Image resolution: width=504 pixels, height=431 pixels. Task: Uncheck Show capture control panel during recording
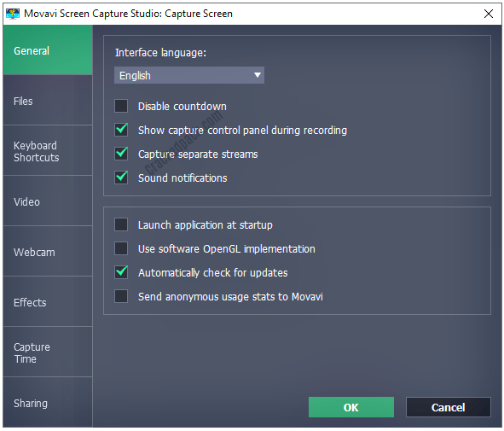point(121,130)
